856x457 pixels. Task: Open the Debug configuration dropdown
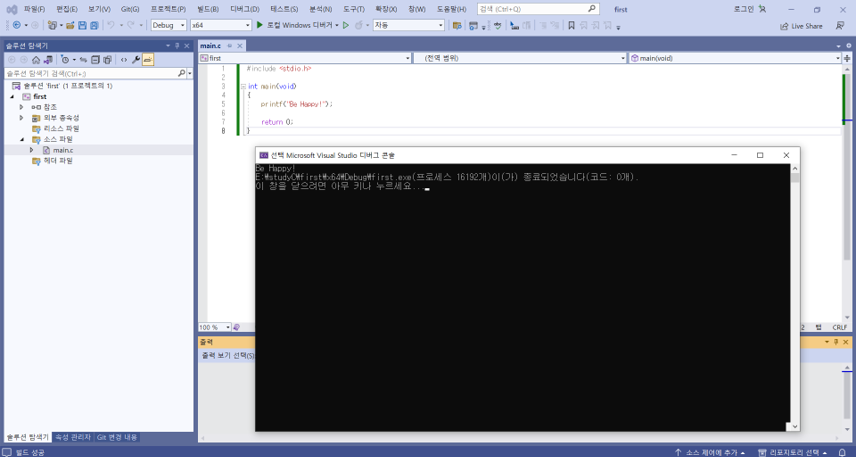169,25
